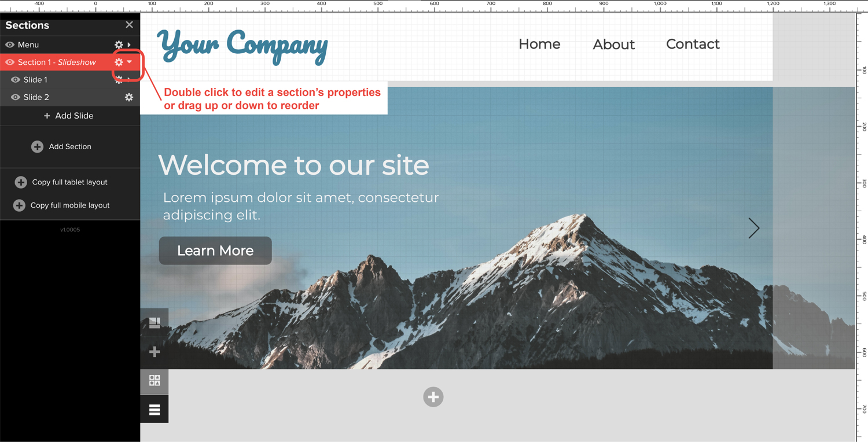Click the layout blocks icon in left toolbar
This screenshot has height=442, width=868.
pyautogui.click(x=155, y=323)
